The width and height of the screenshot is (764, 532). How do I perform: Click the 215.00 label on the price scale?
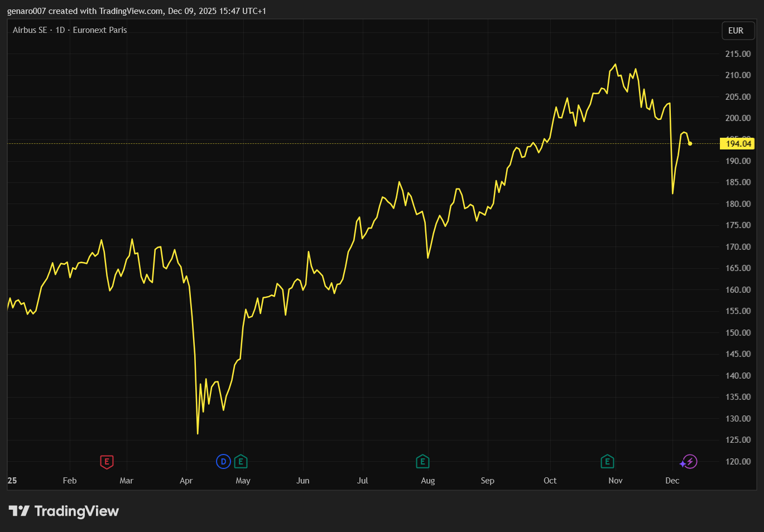(738, 54)
